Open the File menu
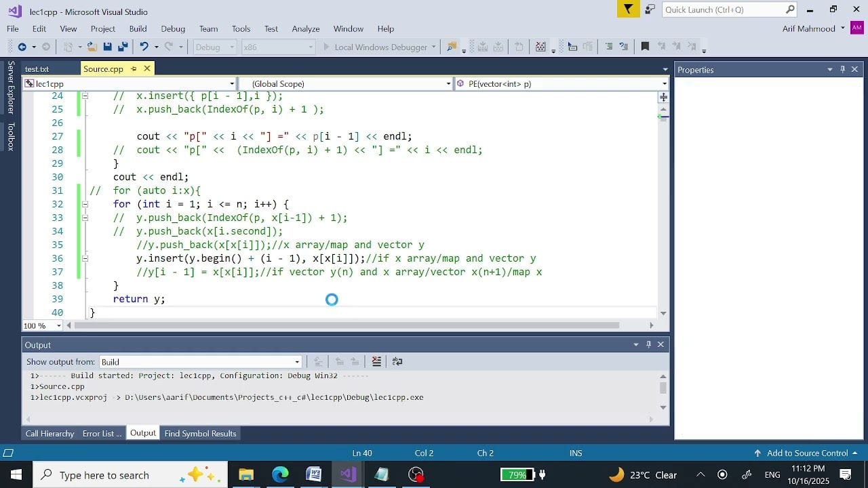 pyautogui.click(x=13, y=28)
